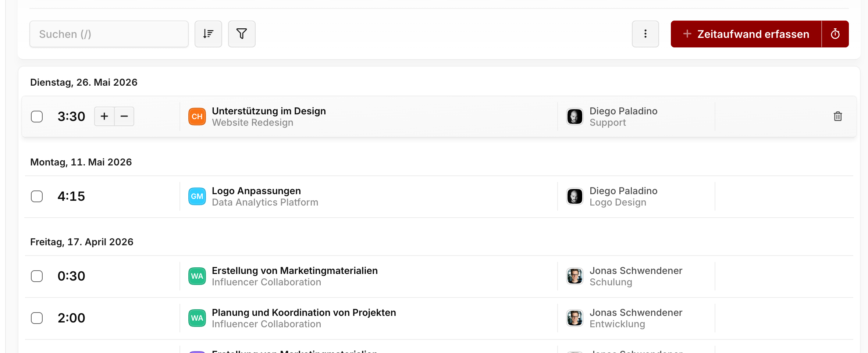868x353 pixels.
Task: Focus the Suchen search field
Action: (x=109, y=34)
